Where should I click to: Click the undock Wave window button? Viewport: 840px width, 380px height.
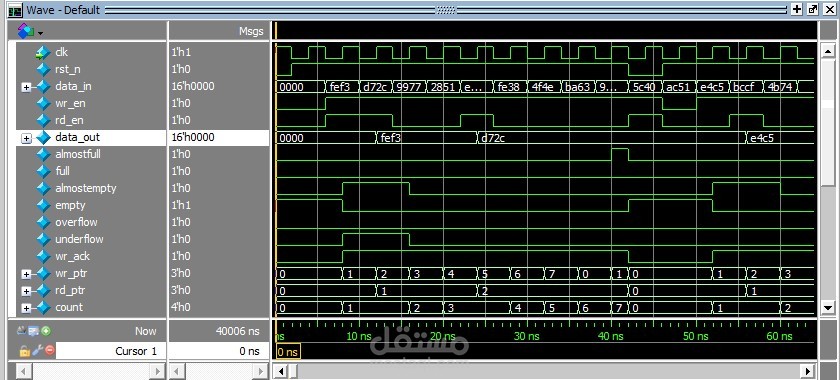813,9
